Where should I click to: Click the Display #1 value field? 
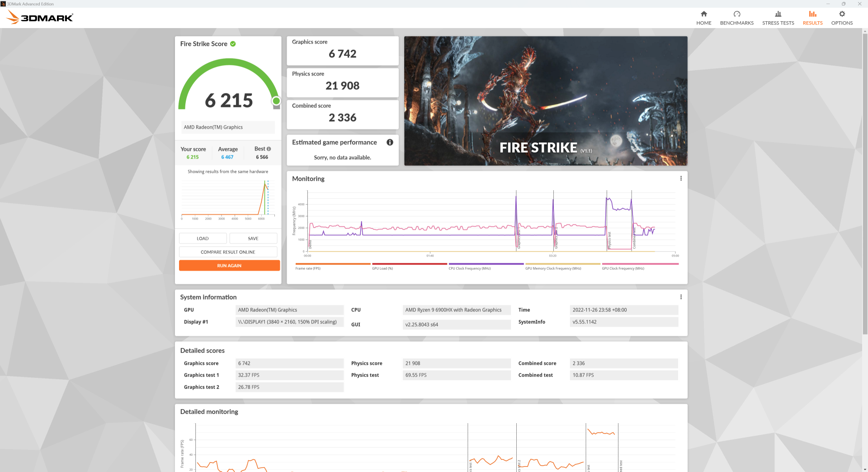289,322
